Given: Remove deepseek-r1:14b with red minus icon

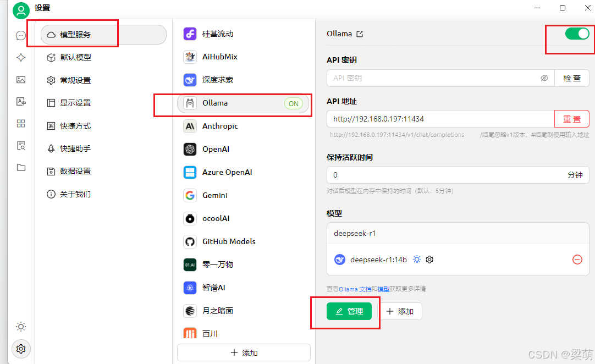Looking at the screenshot, I should point(577,260).
